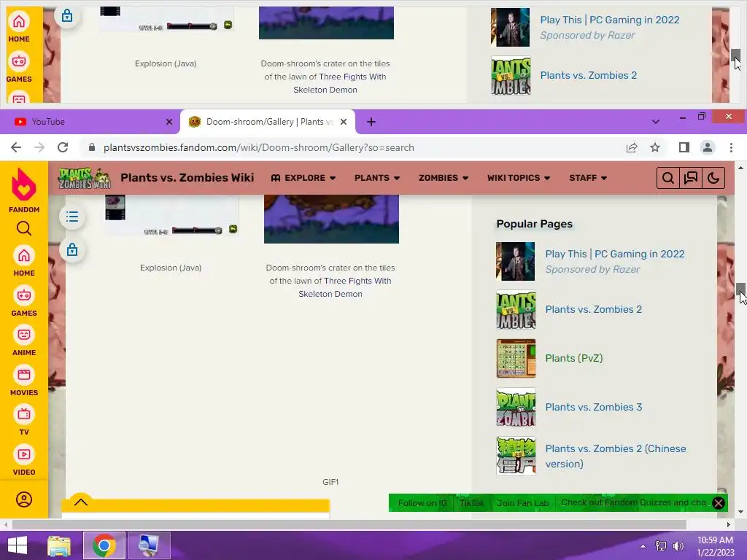The width and height of the screenshot is (747, 560).
Task: Click Chrome icon in the taskbar
Action: 104,545
